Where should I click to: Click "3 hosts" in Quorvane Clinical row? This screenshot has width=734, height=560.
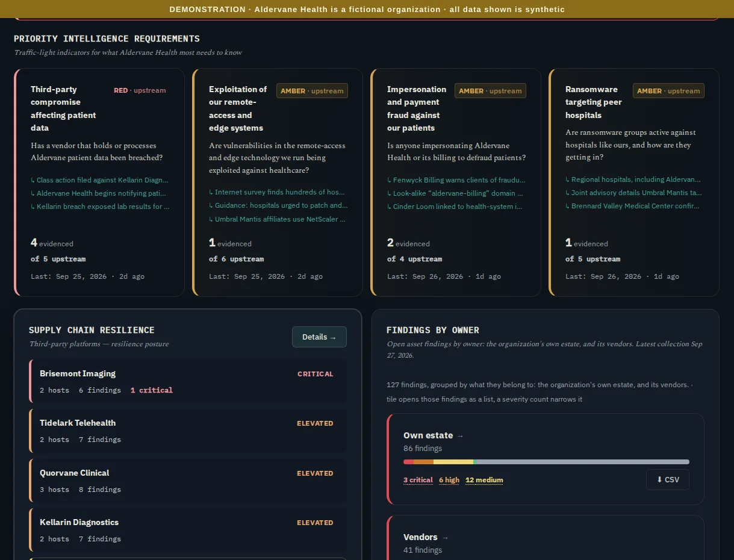54,490
